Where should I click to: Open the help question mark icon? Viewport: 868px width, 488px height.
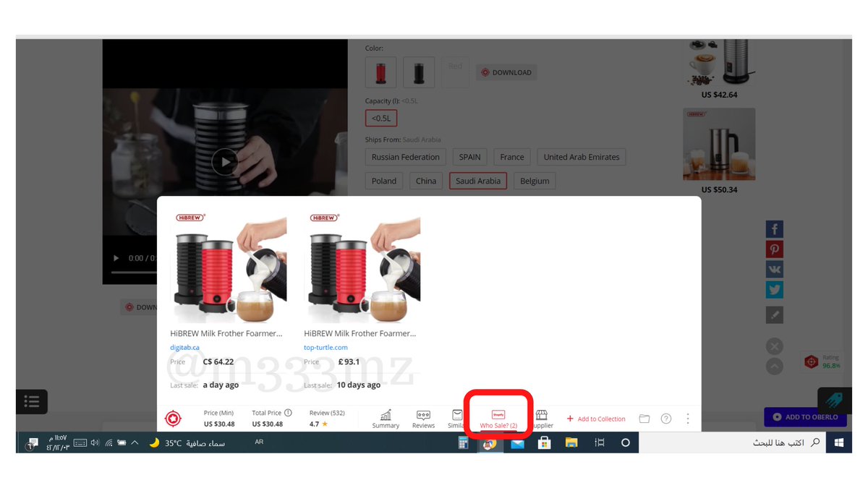pyautogui.click(x=666, y=419)
